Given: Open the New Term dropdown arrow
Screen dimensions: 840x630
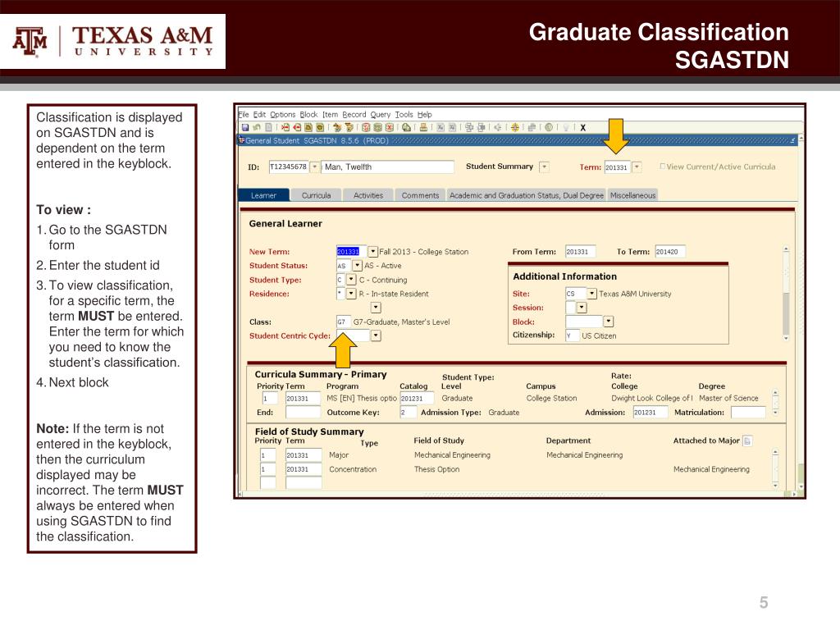Looking at the screenshot, I should coord(373,252).
